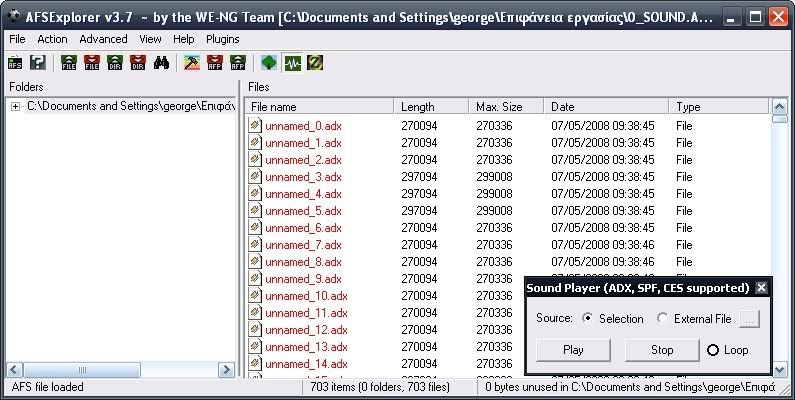Select file unnamed_8.adx

coord(303,262)
